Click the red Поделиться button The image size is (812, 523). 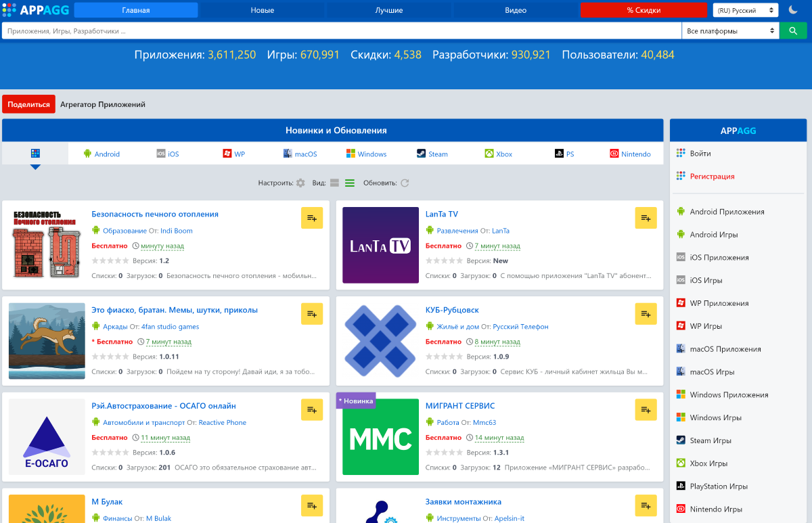pos(28,104)
